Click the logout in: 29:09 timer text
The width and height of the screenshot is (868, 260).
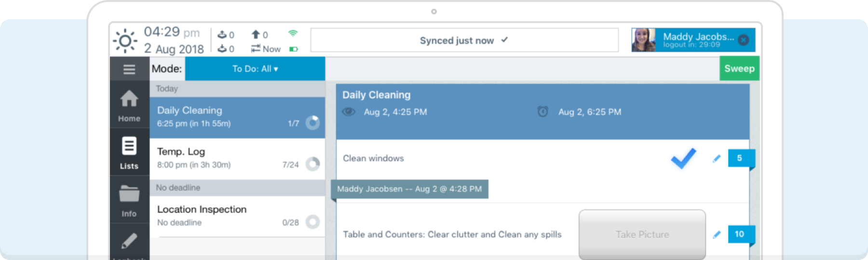tap(692, 45)
